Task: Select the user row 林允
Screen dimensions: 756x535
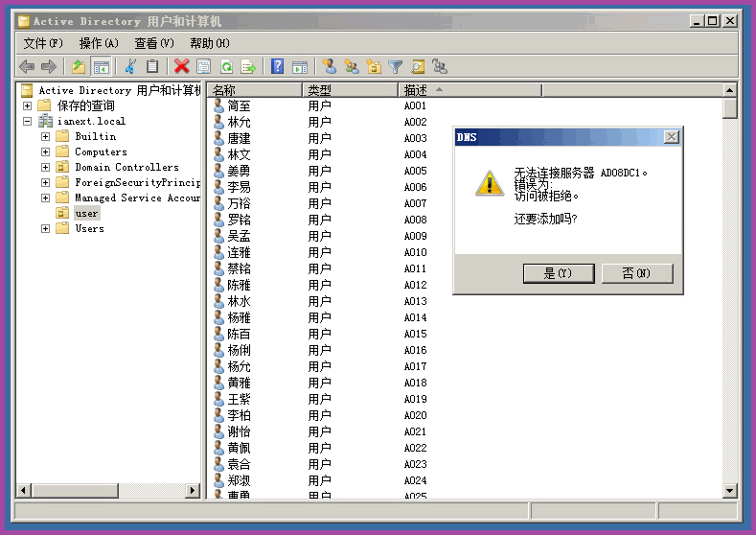Action: 239,122
